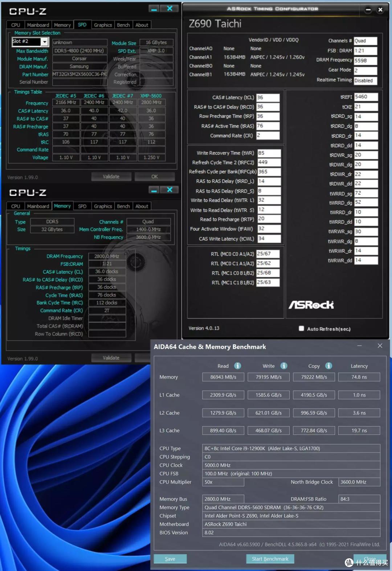This screenshot has width=392, height=571.
Task: Select Memory tab in lower CPU-Z window
Action: pos(62,206)
